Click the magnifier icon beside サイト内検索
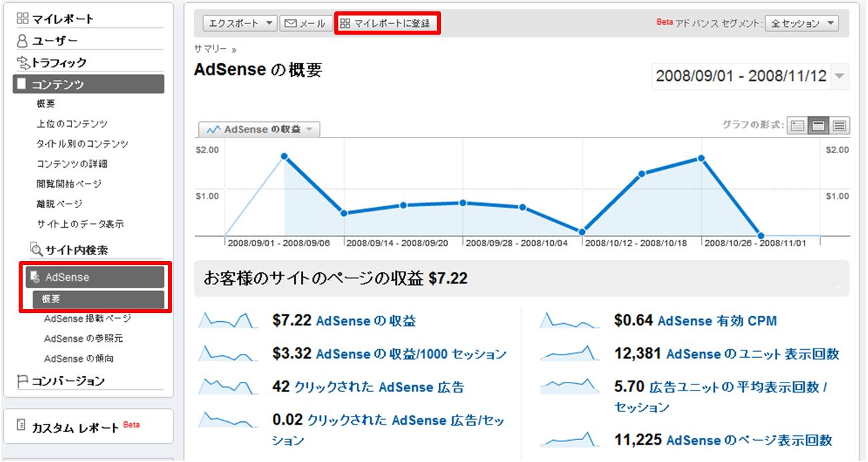This screenshot has width=868, height=462. (x=37, y=250)
